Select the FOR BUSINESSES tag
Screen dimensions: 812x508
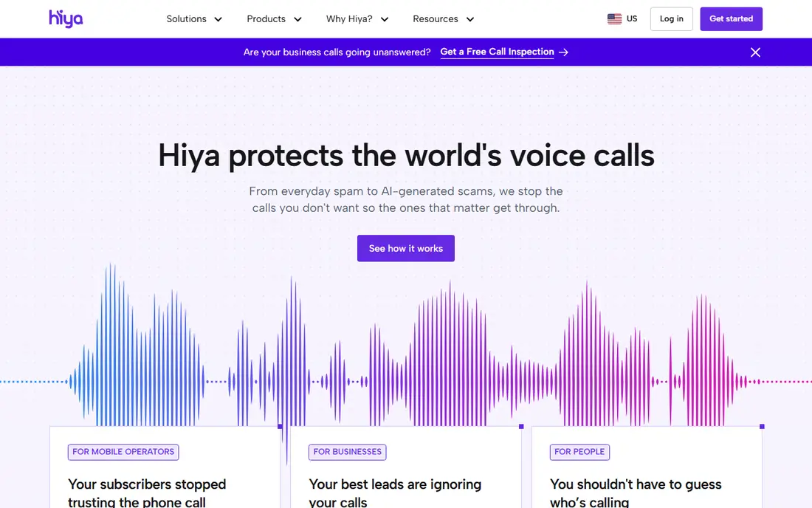point(347,452)
